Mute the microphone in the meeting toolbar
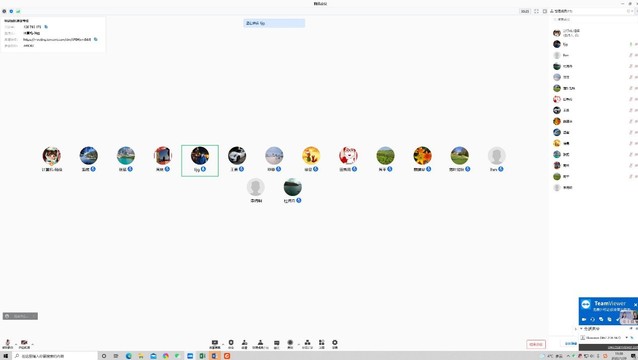Image resolution: width=638 pixels, height=360 pixels. click(7, 344)
